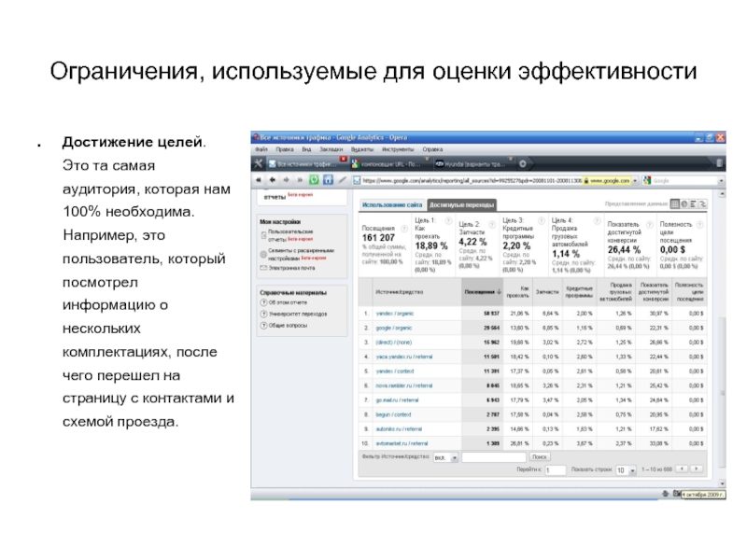Open the google / organic source link

395,328
